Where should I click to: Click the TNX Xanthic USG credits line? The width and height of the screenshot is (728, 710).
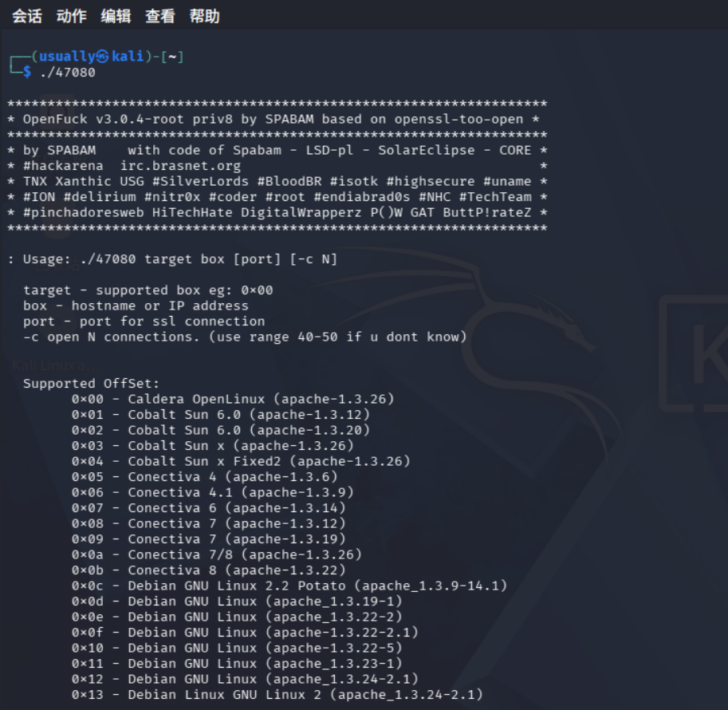tap(277, 181)
